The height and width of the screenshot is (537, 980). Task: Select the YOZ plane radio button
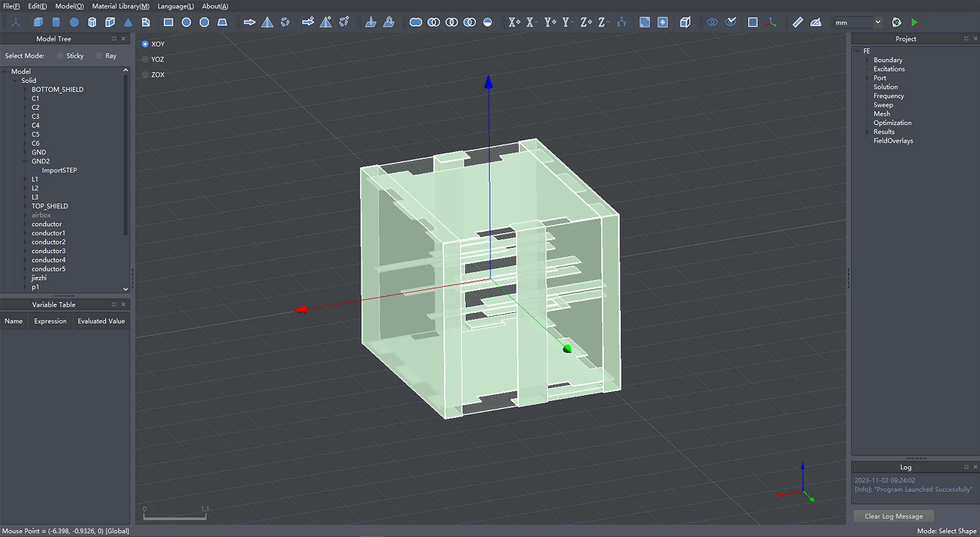click(145, 59)
